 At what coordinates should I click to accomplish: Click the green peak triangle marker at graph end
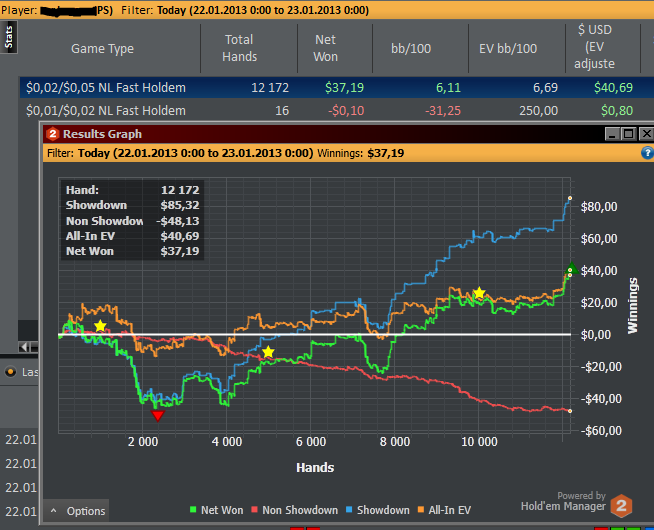[571, 269]
